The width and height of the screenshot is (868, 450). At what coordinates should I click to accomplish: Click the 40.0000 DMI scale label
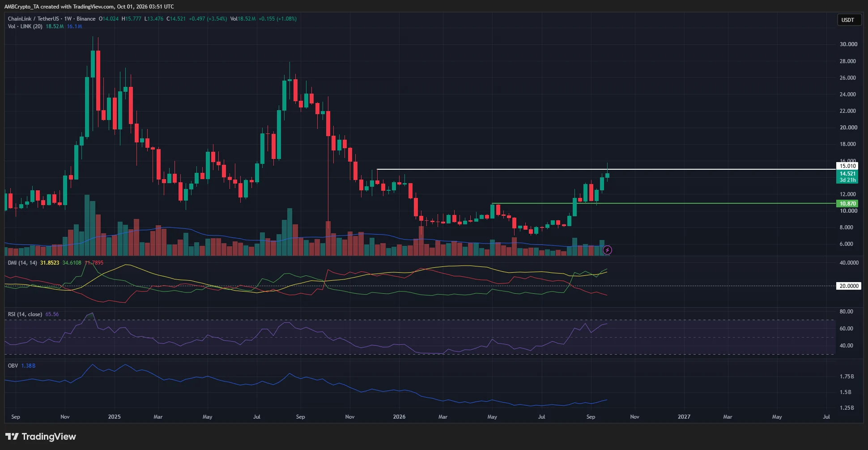[849, 263]
